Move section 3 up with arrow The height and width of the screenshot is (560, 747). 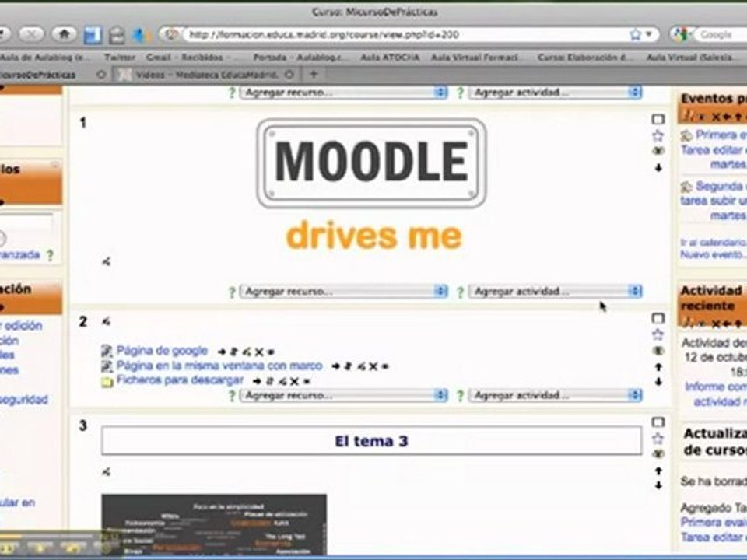pyautogui.click(x=658, y=471)
